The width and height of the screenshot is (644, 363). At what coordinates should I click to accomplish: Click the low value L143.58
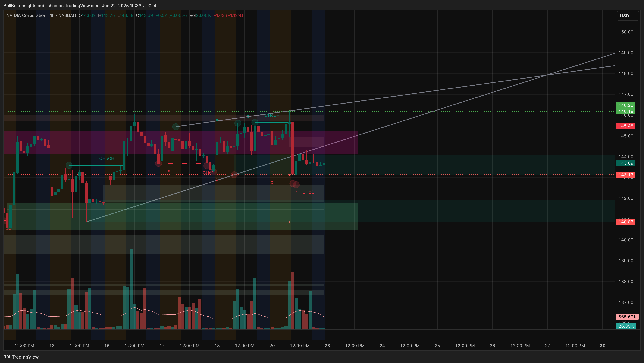coord(125,15)
